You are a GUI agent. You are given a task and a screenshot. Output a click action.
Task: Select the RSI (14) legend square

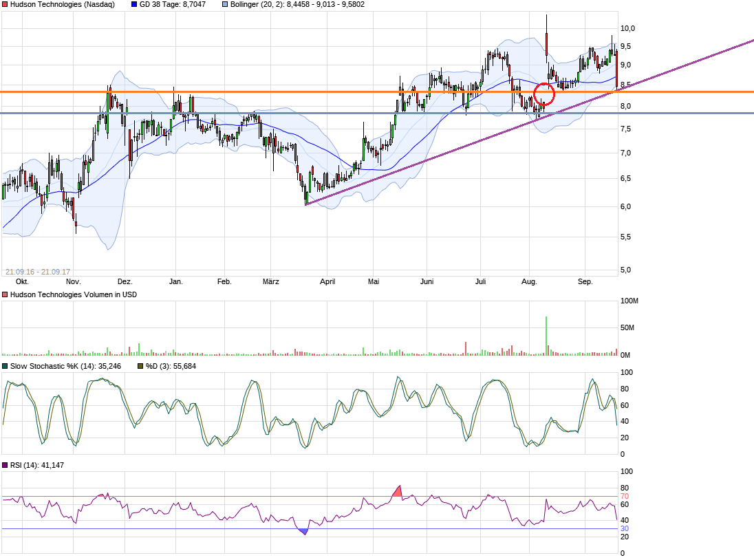pos(5,465)
